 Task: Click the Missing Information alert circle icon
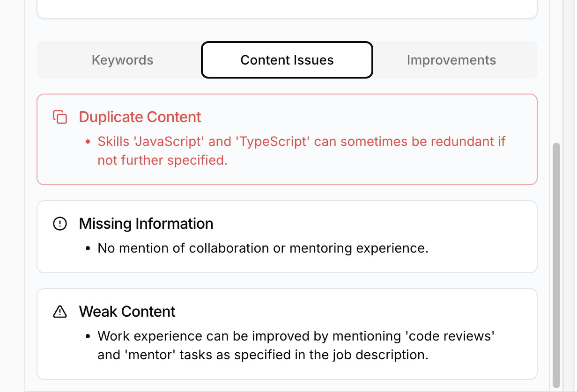point(60,224)
